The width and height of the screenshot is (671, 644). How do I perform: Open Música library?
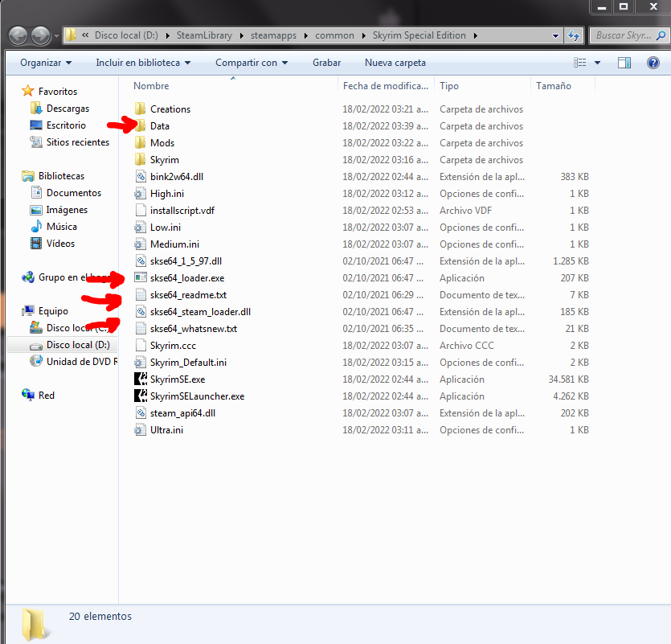click(62, 227)
